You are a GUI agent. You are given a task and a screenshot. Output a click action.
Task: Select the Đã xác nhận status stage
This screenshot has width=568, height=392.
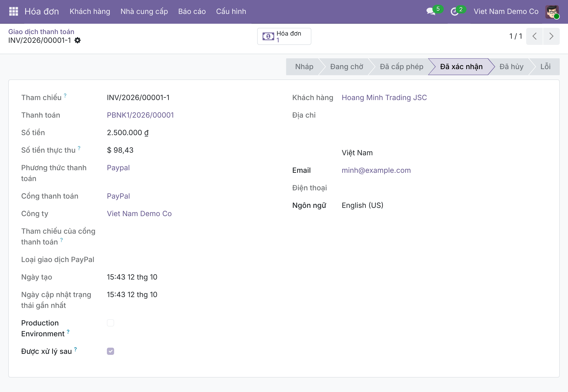[461, 67]
